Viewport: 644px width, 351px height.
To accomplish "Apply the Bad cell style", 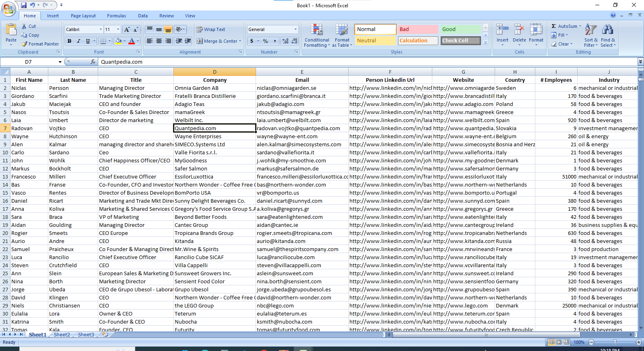I will point(418,29).
